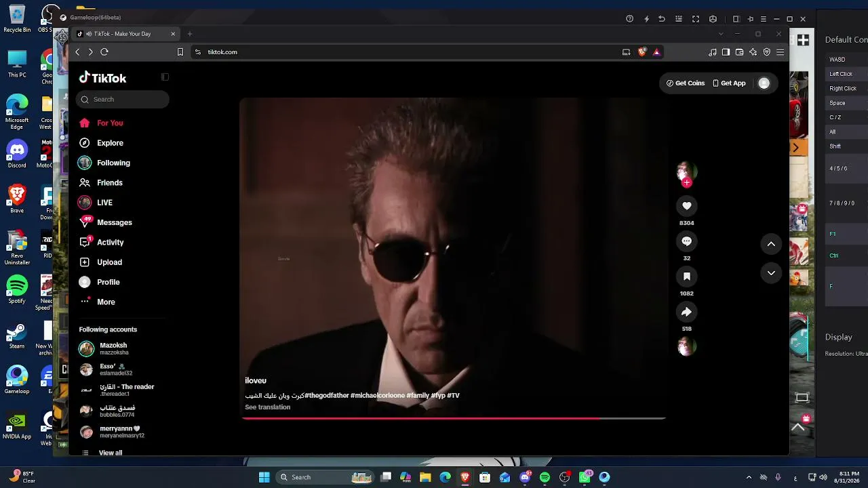Click the Get Coins button
This screenshot has height=488, width=868.
686,83
